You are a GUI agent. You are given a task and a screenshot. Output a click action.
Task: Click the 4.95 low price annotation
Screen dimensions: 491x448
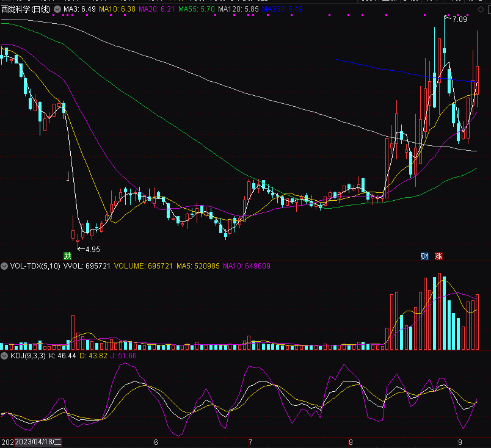click(x=92, y=250)
